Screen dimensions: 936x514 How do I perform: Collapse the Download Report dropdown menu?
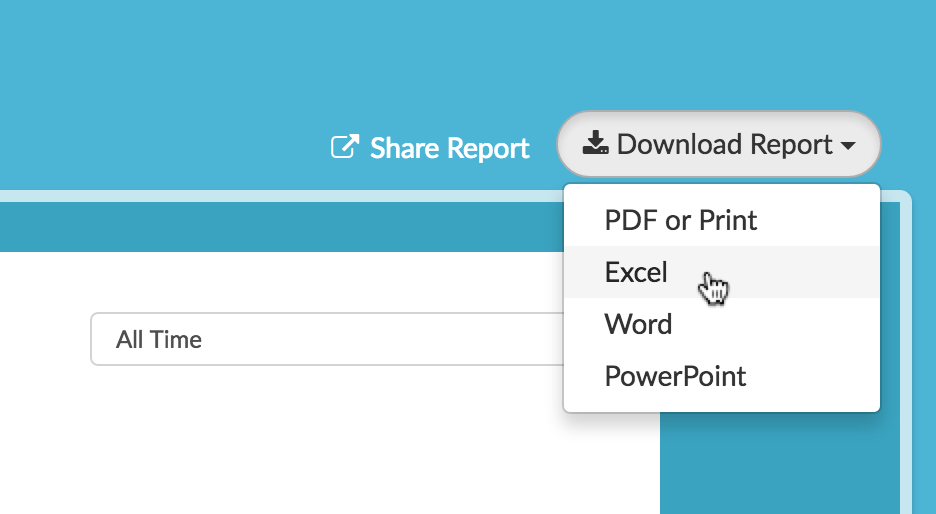[x=718, y=144]
